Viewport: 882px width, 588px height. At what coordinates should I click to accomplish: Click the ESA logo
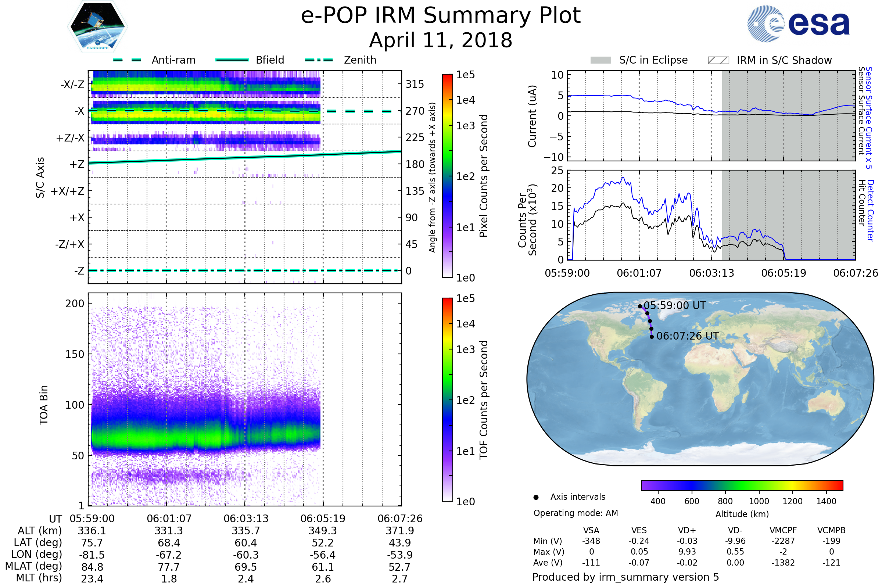pyautogui.click(x=798, y=24)
